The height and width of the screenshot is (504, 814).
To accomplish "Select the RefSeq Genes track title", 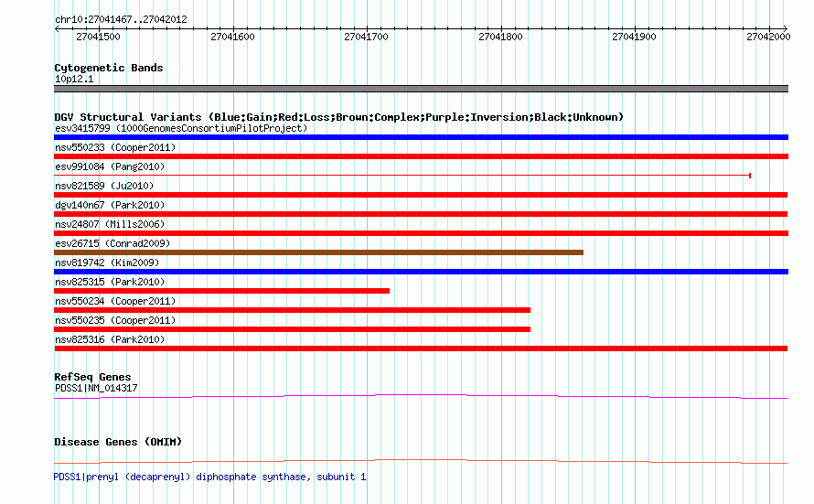I will coord(92,377).
